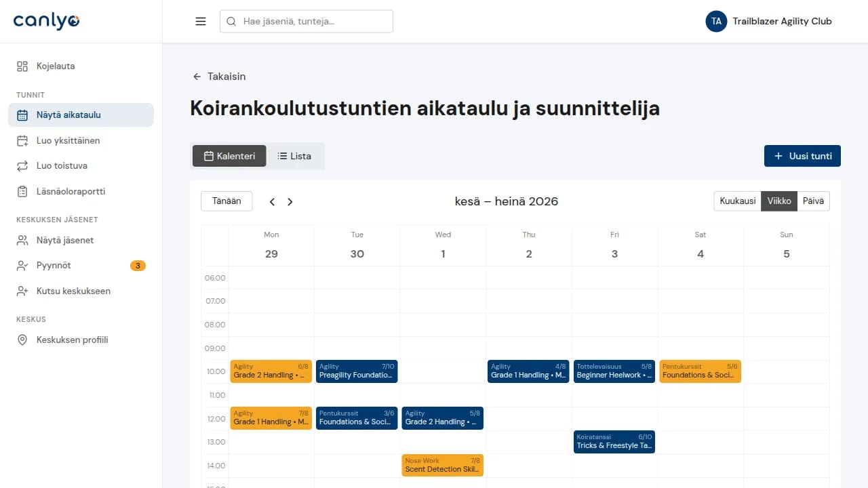The width and height of the screenshot is (868, 488).
Task: Focus the member search input field
Action: [307, 21]
